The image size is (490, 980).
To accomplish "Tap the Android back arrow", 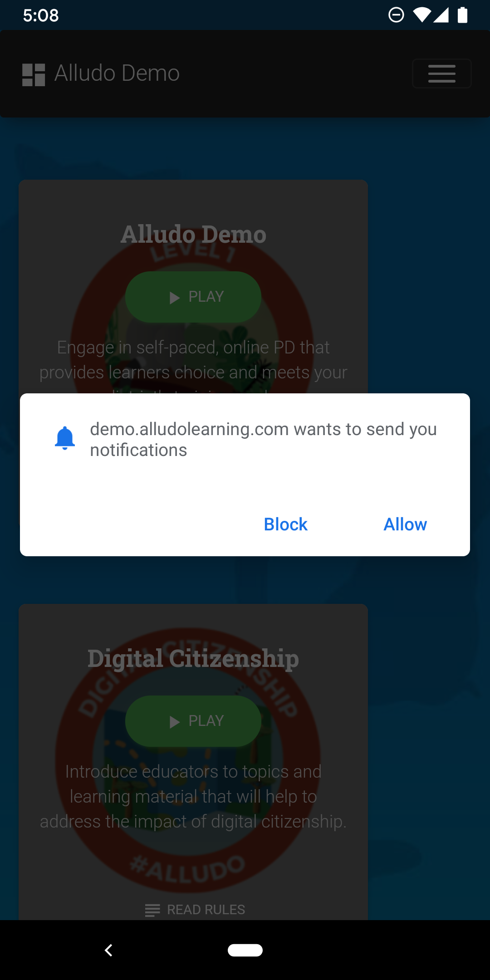I will tap(108, 950).
